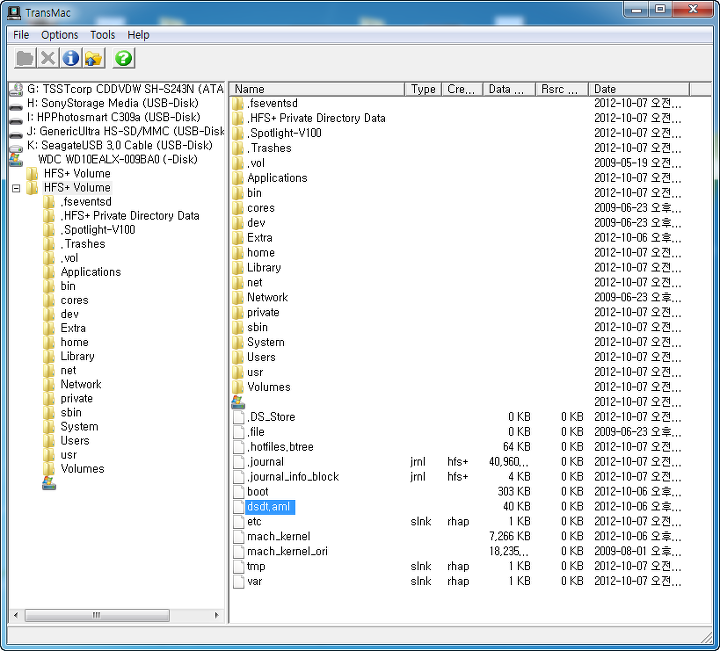Click the delete X toolbar icon
Viewport: 720px width, 651px height.
(x=48, y=58)
